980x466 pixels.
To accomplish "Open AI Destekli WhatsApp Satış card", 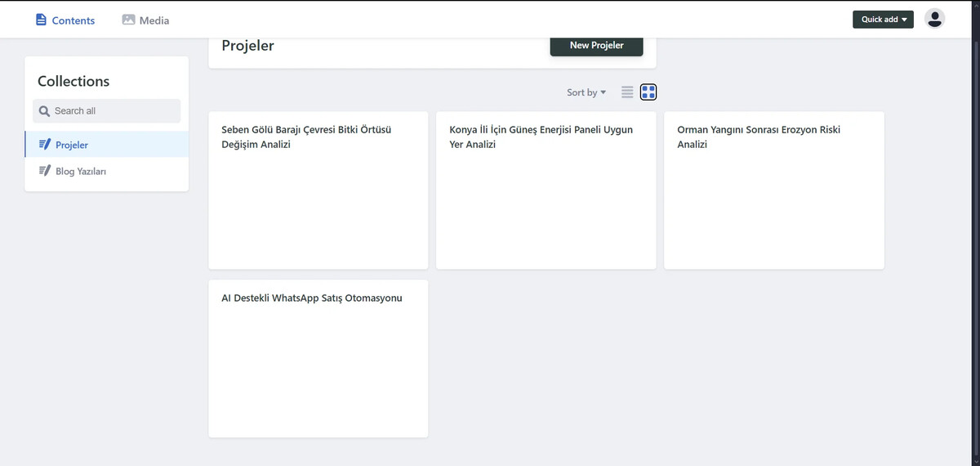I will [318, 358].
